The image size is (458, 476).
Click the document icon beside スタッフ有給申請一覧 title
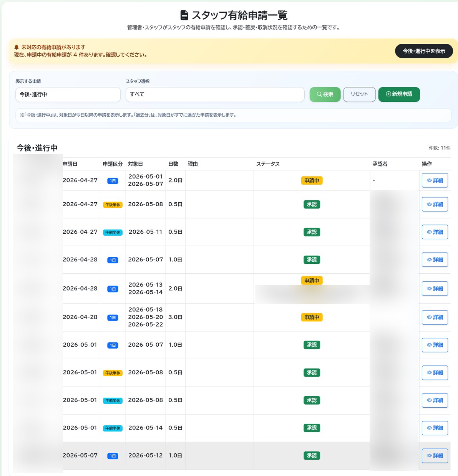(x=184, y=15)
